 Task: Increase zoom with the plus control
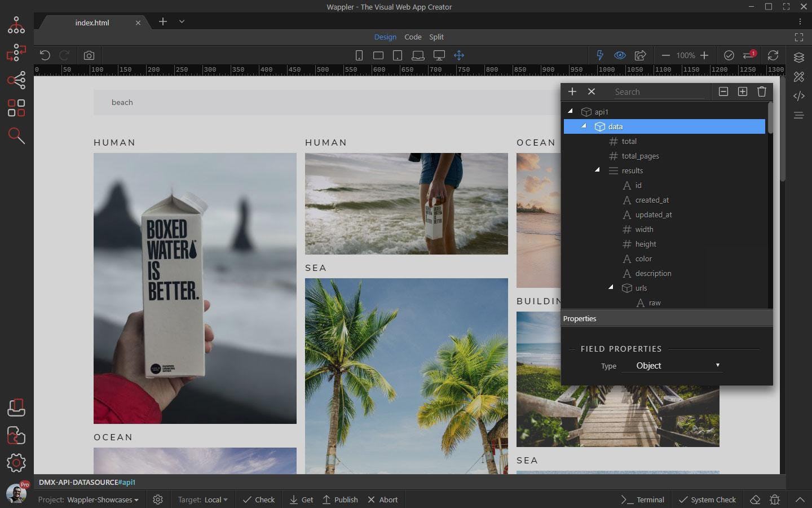coord(704,55)
